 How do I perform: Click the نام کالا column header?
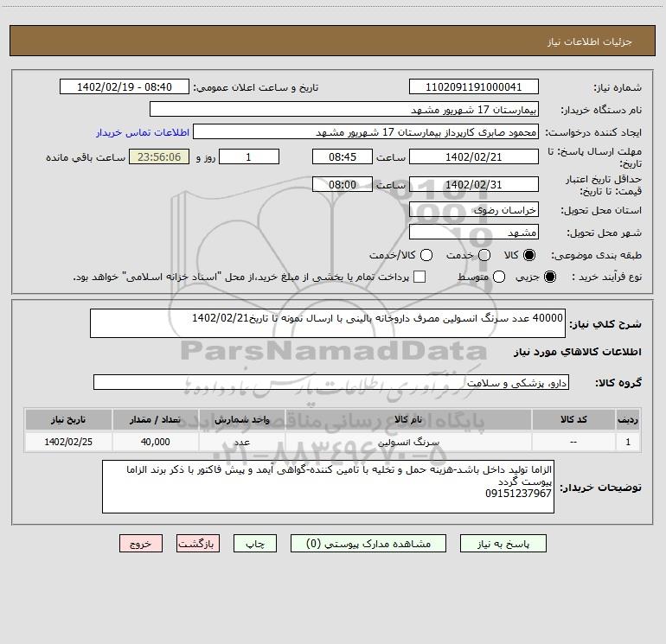click(x=408, y=419)
